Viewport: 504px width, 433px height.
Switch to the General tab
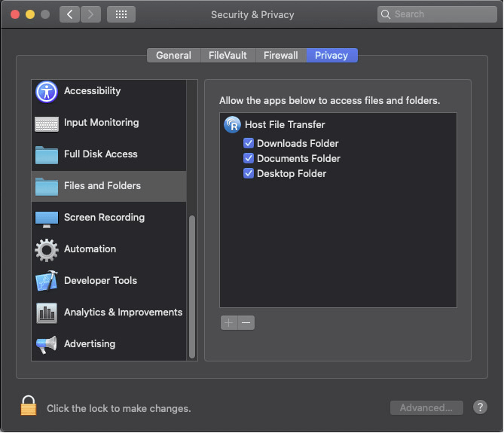[x=173, y=55]
